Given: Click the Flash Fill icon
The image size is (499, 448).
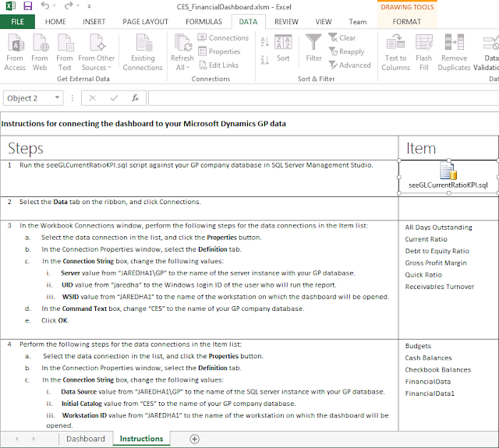Looking at the screenshot, I should coord(424,52).
